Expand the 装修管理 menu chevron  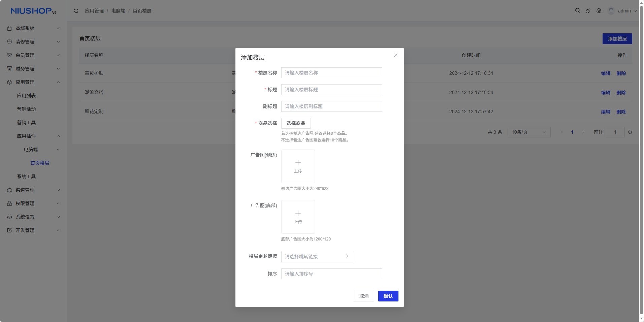pos(58,42)
